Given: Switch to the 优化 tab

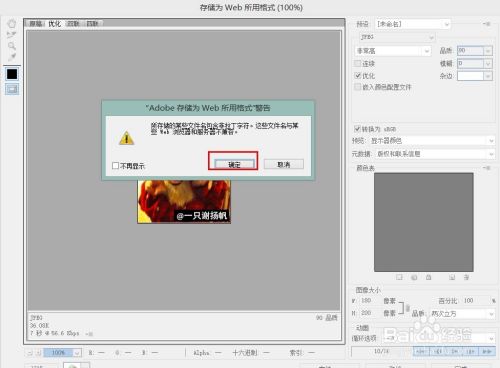Looking at the screenshot, I should (x=55, y=24).
